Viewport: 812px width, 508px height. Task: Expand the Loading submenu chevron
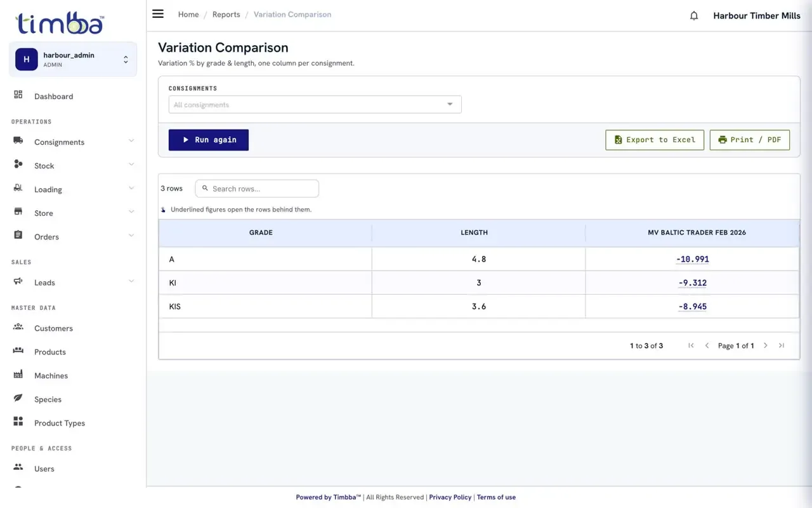click(x=131, y=188)
